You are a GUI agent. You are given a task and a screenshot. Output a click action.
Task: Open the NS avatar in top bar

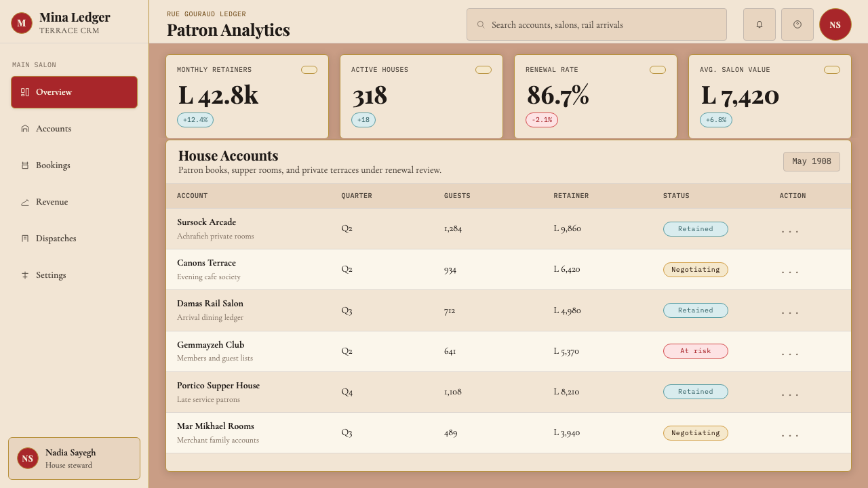835,24
